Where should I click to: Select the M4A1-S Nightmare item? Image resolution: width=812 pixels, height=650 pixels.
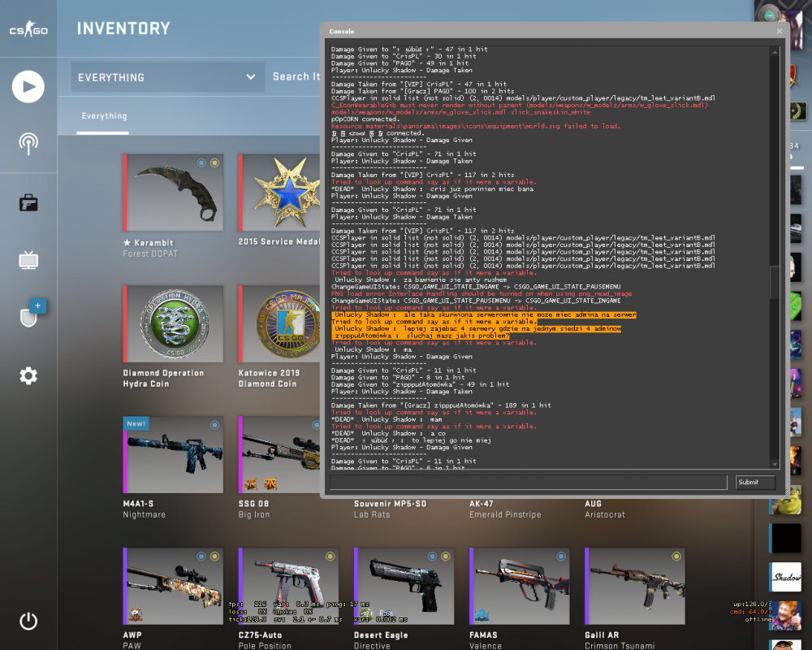[x=173, y=467]
